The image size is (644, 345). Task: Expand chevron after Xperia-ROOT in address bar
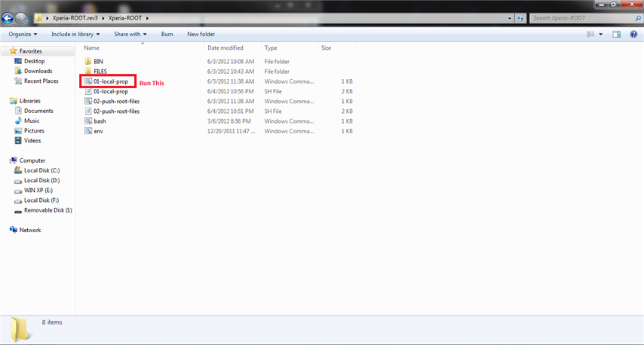[x=147, y=18]
